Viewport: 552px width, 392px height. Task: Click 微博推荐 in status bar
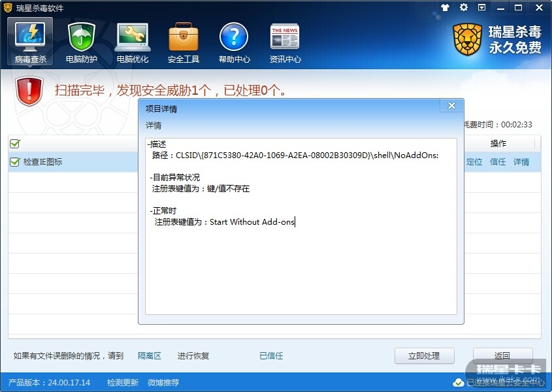tap(163, 382)
